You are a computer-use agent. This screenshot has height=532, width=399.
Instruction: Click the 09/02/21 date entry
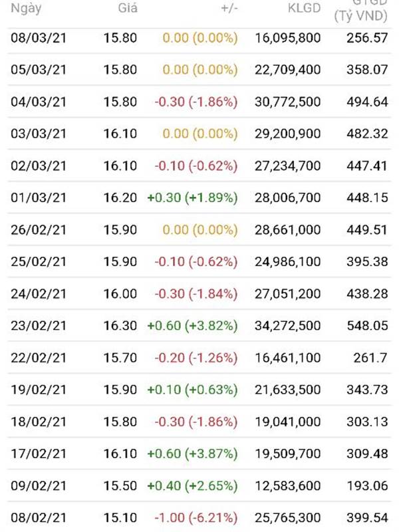click(39, 485)
